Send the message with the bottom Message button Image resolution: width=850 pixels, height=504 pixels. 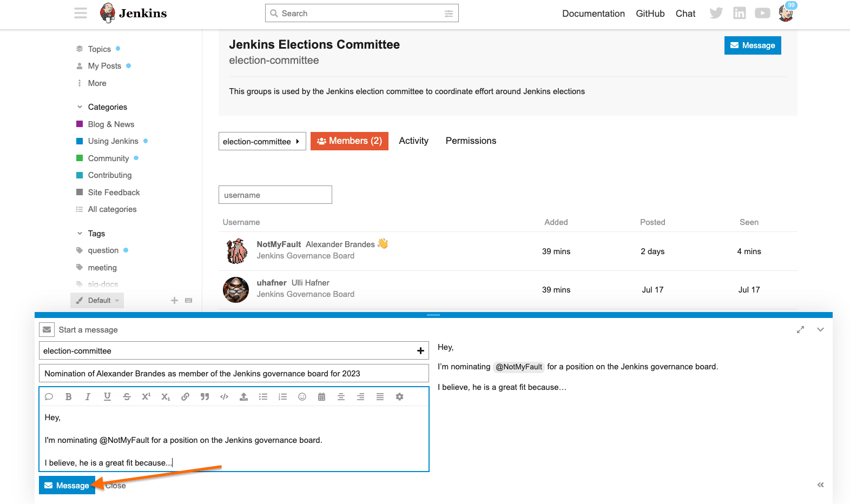pos(67,485)
